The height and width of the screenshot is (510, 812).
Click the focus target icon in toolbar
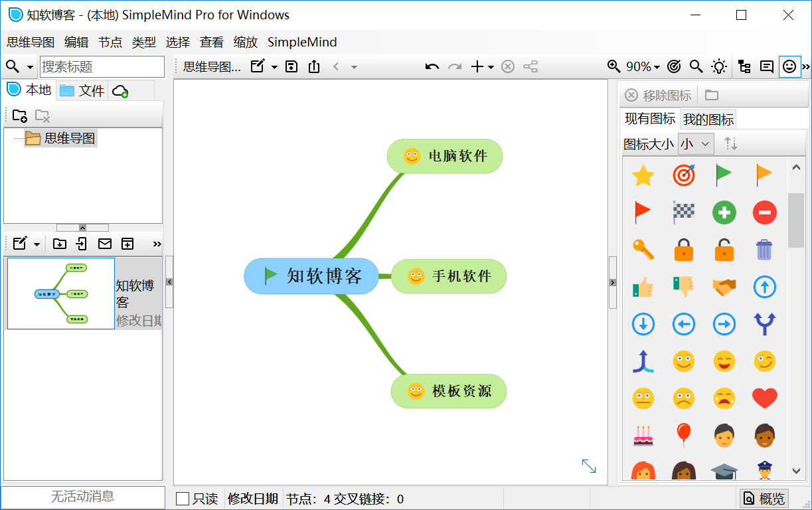click(674, 66)
